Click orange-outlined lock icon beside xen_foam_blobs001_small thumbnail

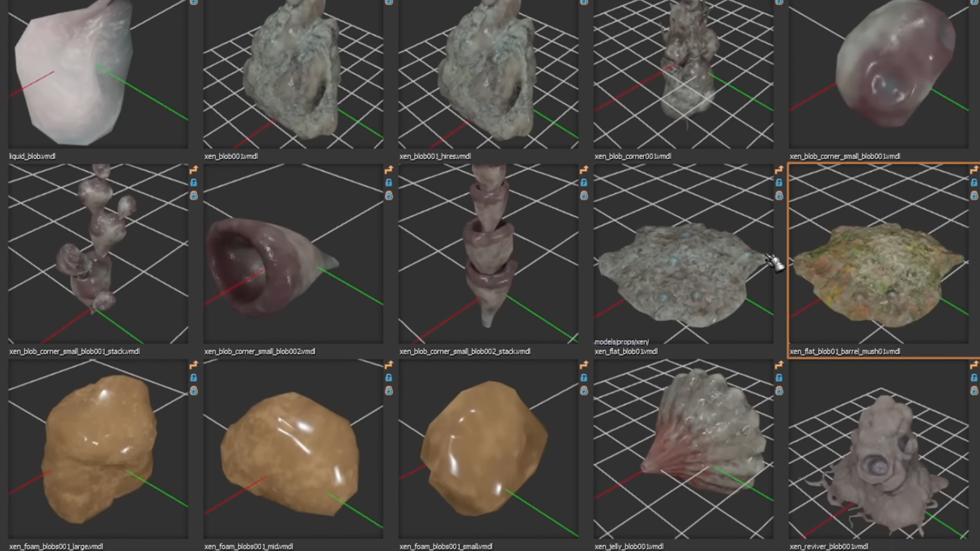[584, 391]
